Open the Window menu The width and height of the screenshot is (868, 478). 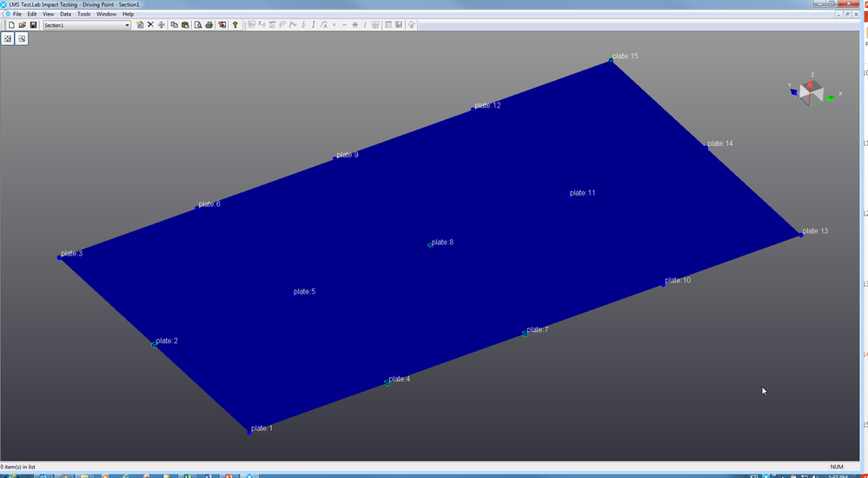point(106,15)
